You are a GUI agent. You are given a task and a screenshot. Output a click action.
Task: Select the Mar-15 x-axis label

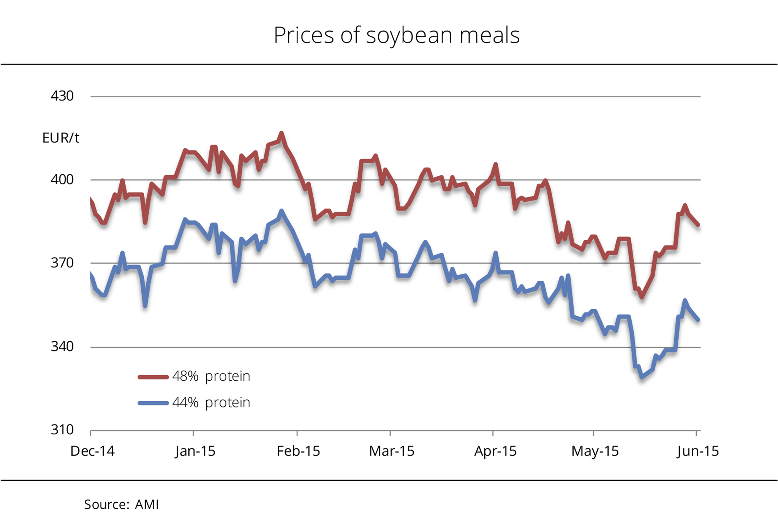point(392,451)
